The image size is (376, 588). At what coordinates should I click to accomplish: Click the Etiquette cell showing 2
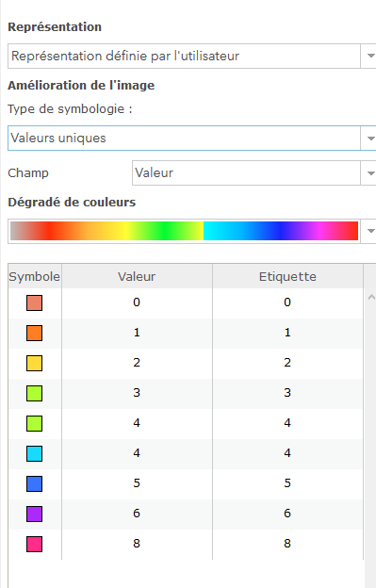[x=287, y=363]
